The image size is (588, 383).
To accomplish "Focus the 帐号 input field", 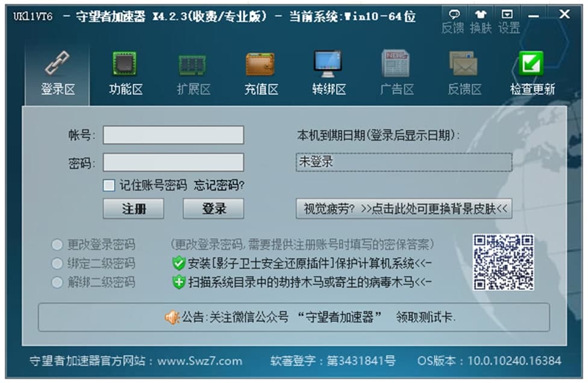I will (174, 135).
